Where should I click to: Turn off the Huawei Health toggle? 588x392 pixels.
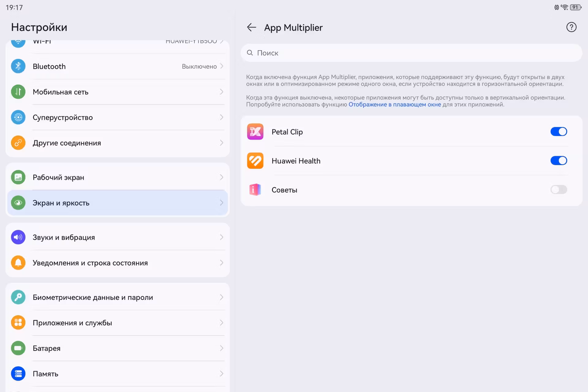[x=559, y=161]
